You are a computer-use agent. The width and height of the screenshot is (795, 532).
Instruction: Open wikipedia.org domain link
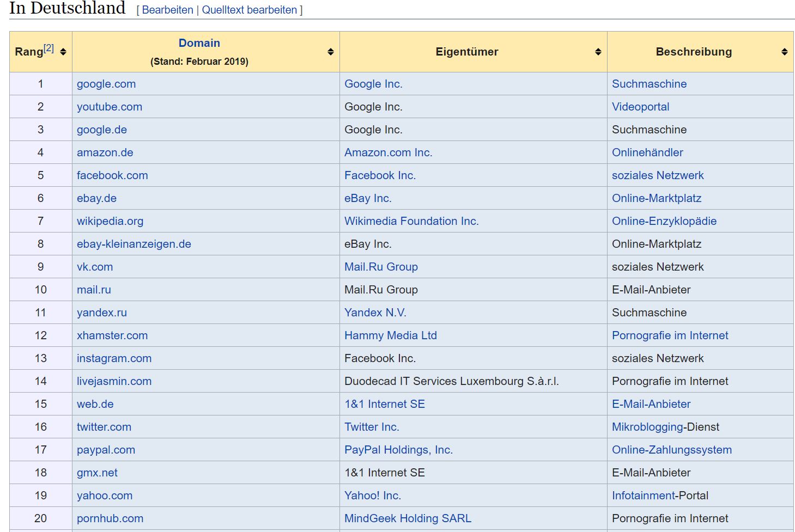coord(110,221)
